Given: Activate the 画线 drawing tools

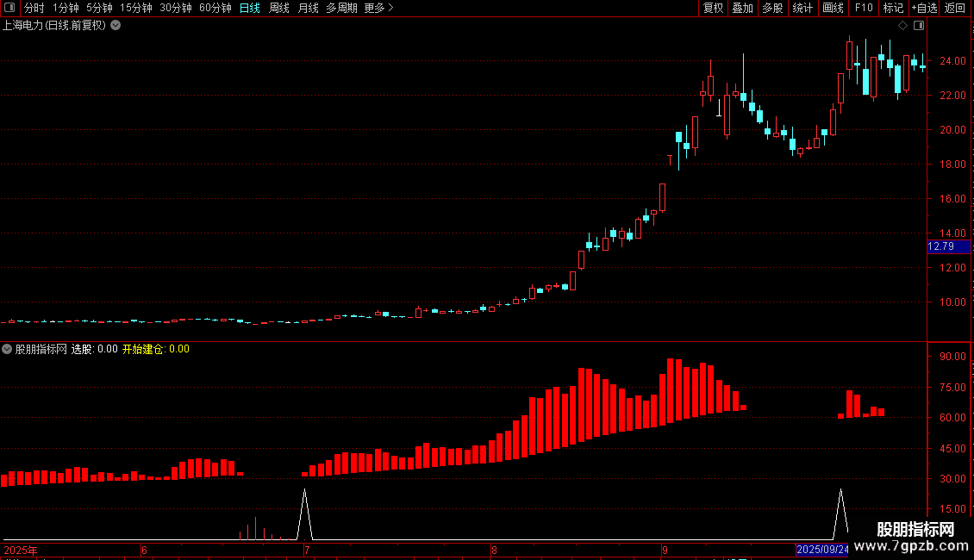Looking at the screenshot, I should (833, 8).
